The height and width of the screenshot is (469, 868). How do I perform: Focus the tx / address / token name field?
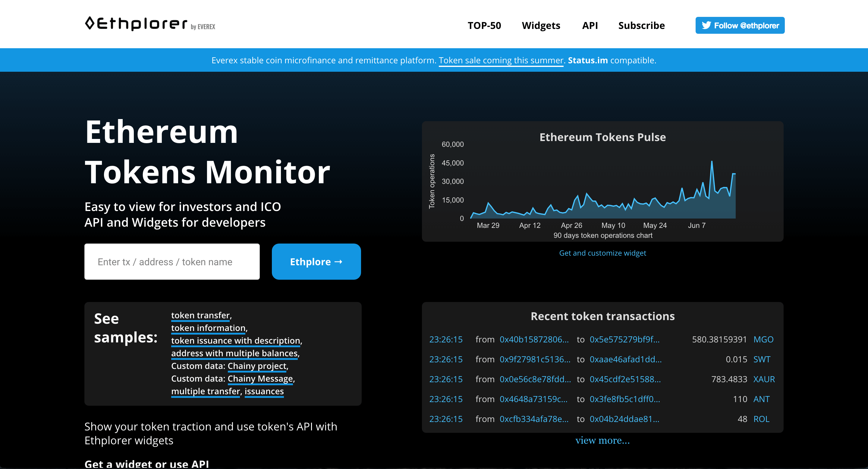[x=172, y=262]
